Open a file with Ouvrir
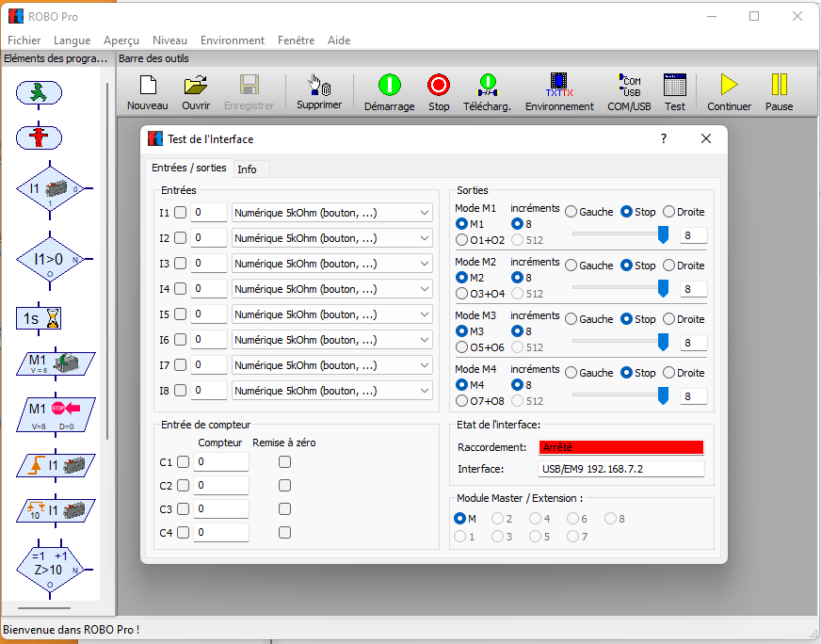The height and width of the screenshot is (644, 821). point(196,92)
